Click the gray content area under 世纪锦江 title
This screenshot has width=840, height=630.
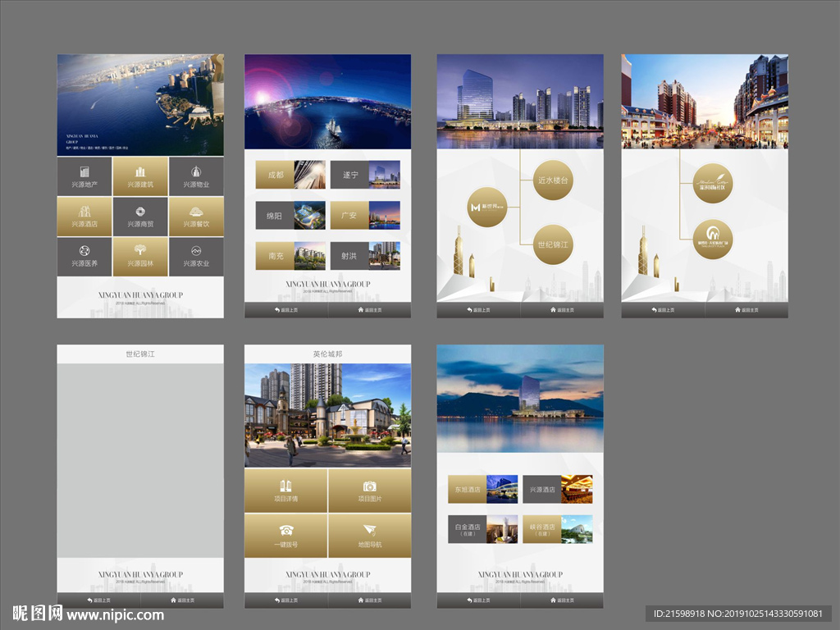pos(140,461)
